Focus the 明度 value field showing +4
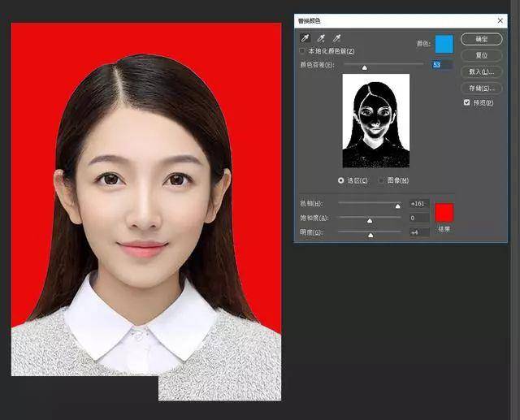Screen dimensions: 520x420 click(x=419, y=232)
